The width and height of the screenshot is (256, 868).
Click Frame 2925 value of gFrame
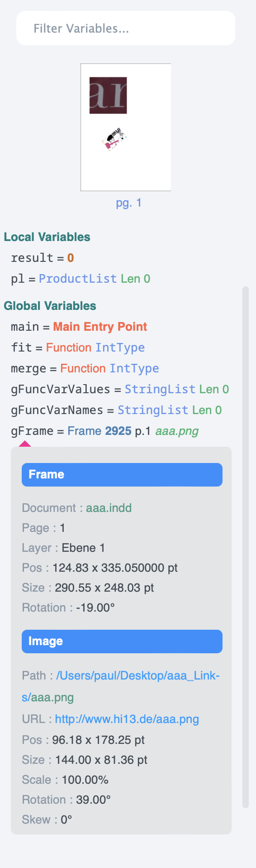tap(100, 431)
